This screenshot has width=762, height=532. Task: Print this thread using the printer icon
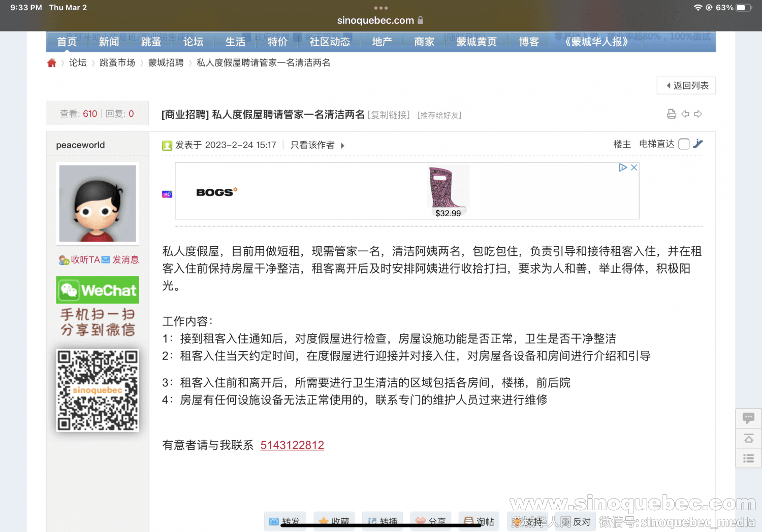click(x=671, y=114)
